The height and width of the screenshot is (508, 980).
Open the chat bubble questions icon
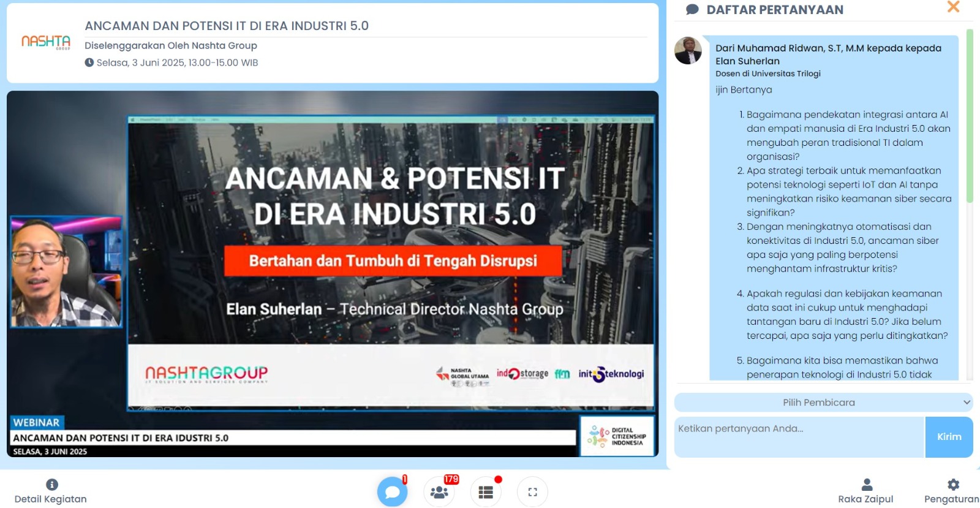tap(392, 491)
